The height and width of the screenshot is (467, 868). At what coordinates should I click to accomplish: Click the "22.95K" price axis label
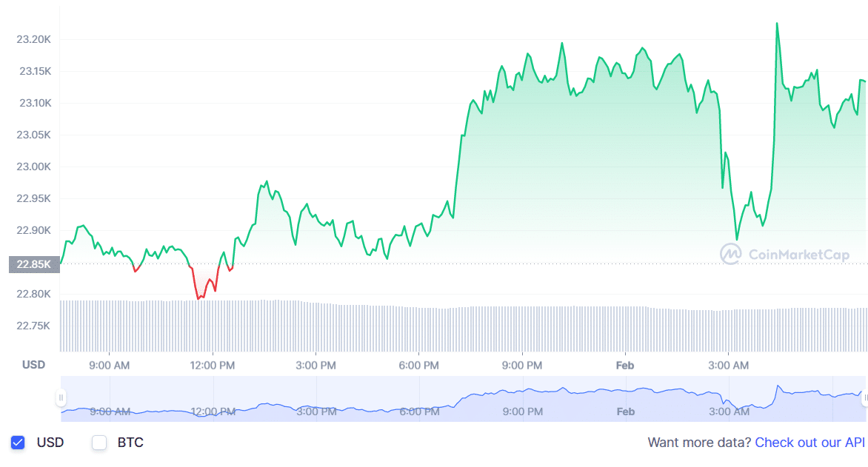click(34, 198)
